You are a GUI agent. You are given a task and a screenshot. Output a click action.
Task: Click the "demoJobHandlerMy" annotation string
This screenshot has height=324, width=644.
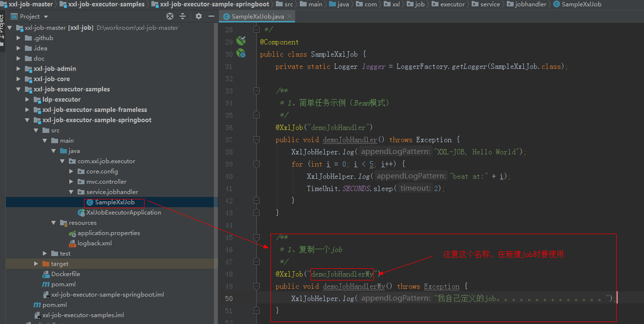point(342,274)
